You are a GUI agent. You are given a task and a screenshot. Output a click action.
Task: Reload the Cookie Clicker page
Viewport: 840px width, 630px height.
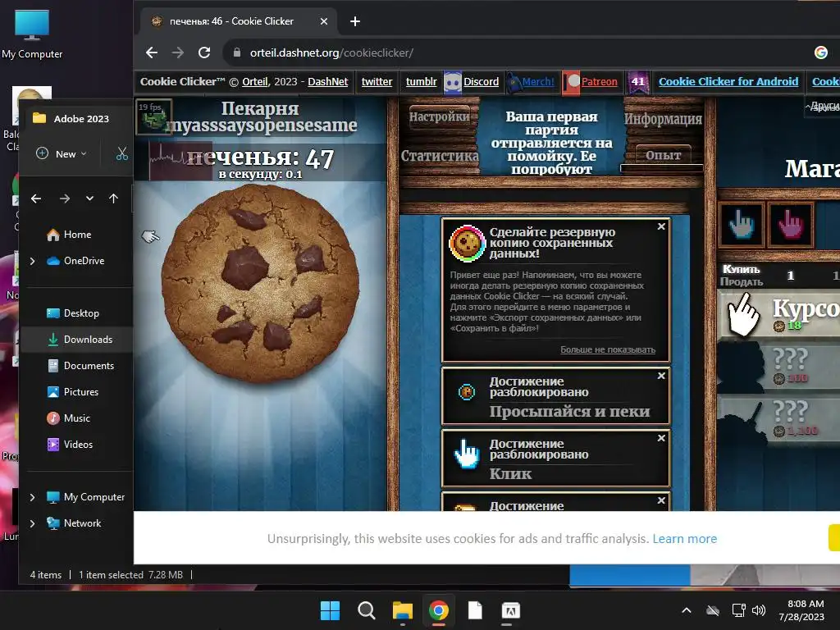pyautogui.click(x=204, y=52)
